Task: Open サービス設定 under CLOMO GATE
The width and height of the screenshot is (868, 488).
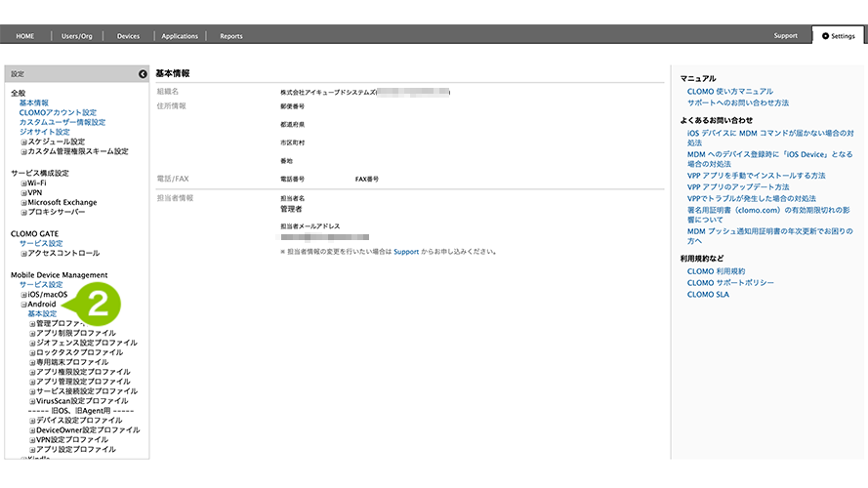Action: pos(41,243)
